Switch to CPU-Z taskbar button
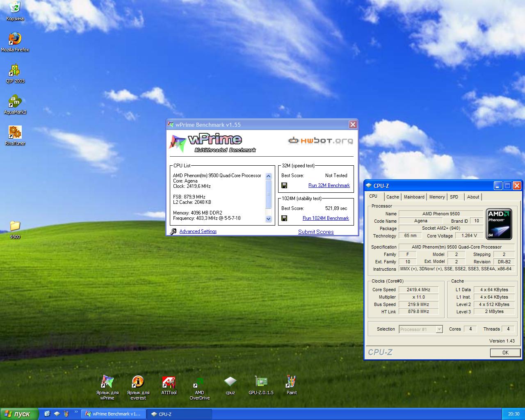This screenshot has height=420, width=525. 178,414
